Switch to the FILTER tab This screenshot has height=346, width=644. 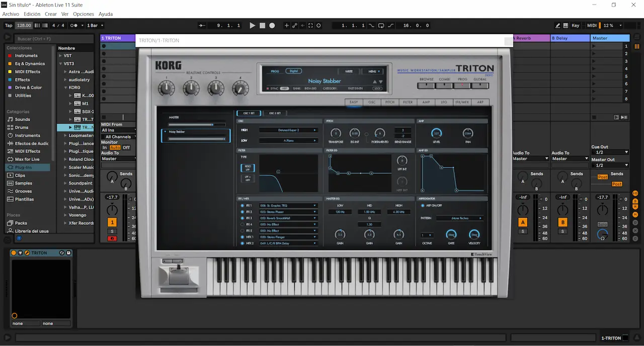[x=408, y=102]
